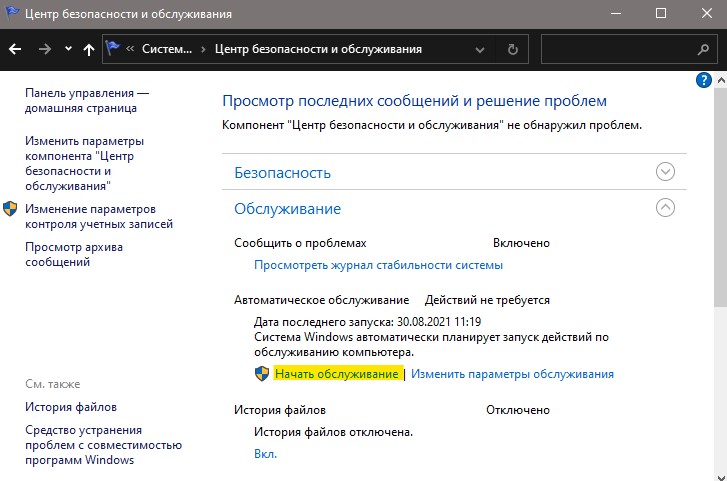This screenshot has height=481, width=727.
Task: Open "Изменение параметров контроля учетных записей"
Action: [99, 216]
